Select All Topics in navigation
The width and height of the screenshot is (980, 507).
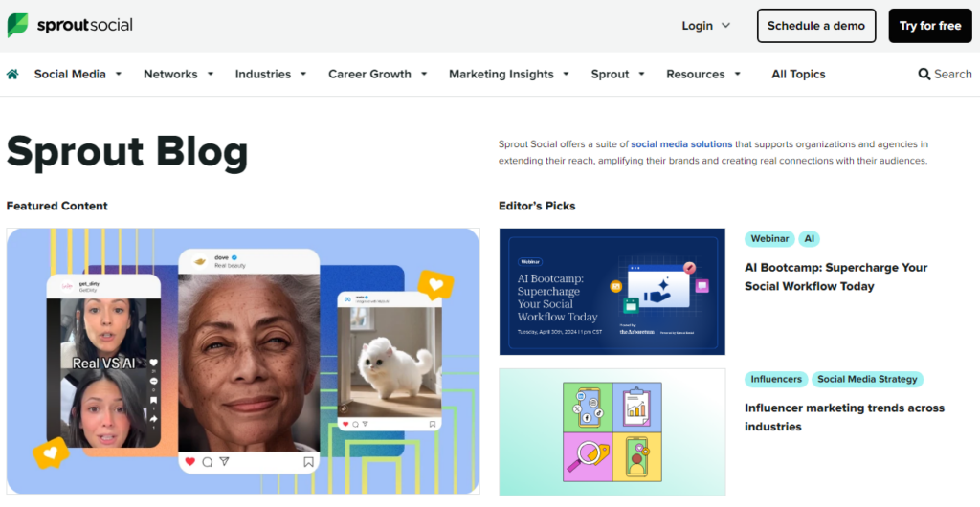coord(798,74)
